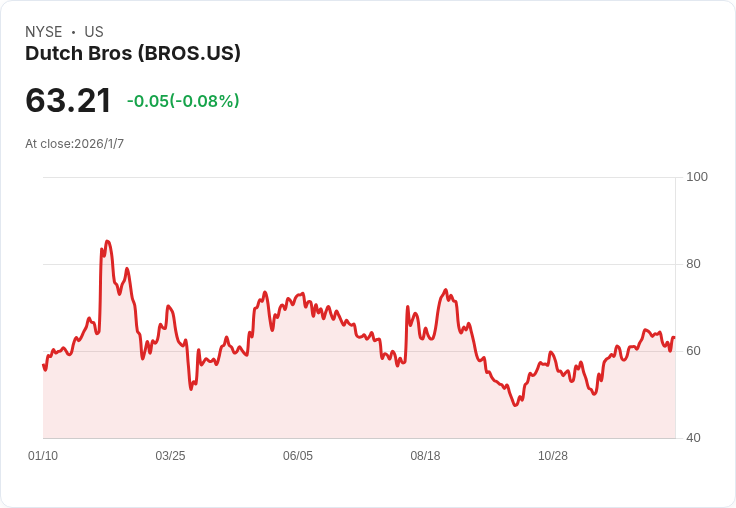Select the 63.21 closing price
Image resolution: width=736 pixels, height=508 pixels.
68,101
